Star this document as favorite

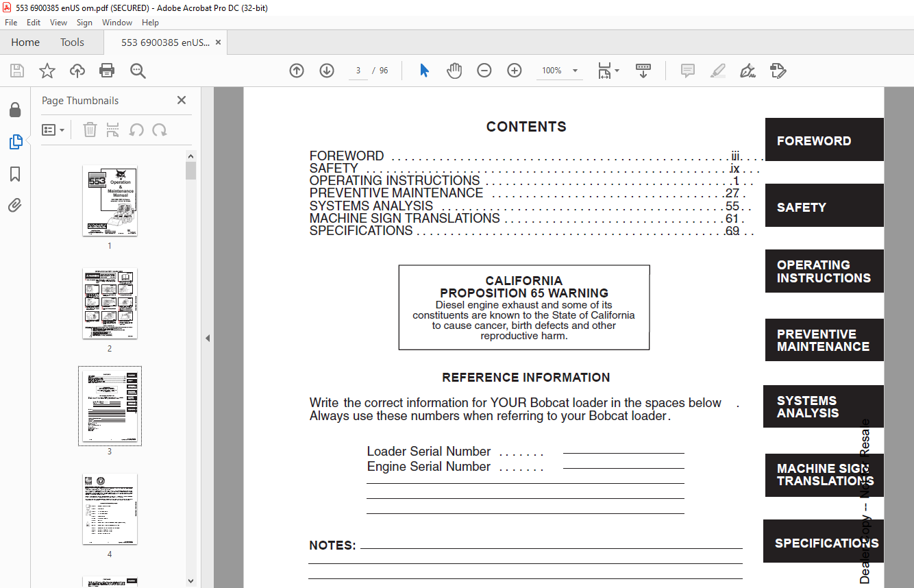tap(47, 71)
